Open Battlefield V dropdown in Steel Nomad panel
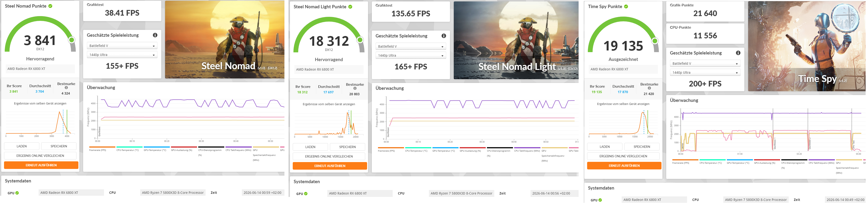This screenshot has height=204, width=868. click(122, 46)
